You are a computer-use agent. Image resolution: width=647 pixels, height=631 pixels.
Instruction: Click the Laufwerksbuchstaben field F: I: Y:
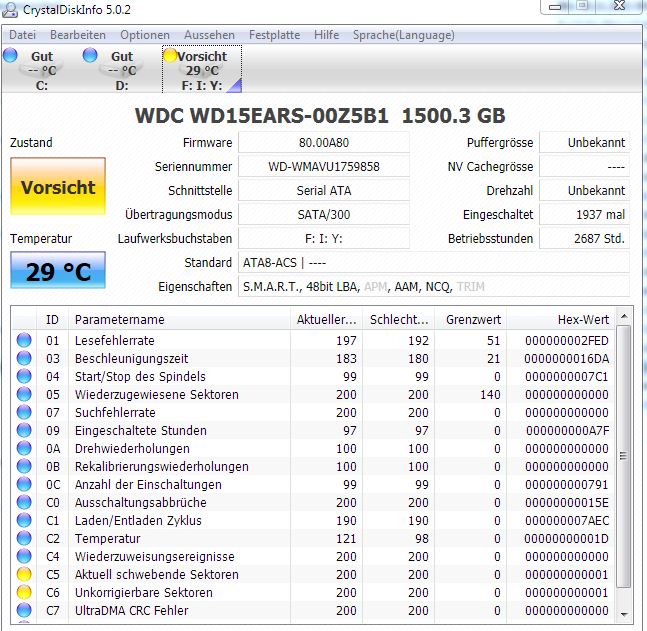(324, 239)
